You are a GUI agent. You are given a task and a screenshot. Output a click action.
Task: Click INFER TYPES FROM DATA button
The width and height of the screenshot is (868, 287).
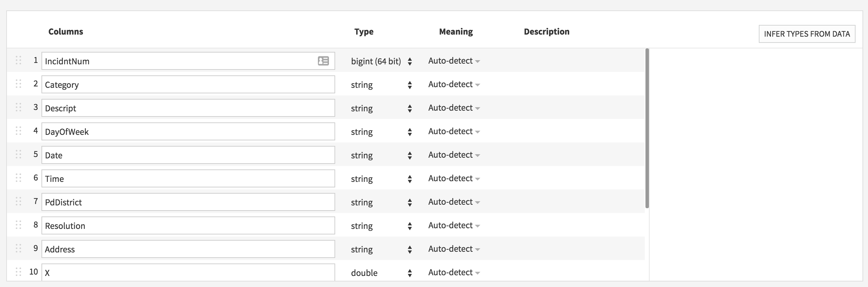coord(807,34)
